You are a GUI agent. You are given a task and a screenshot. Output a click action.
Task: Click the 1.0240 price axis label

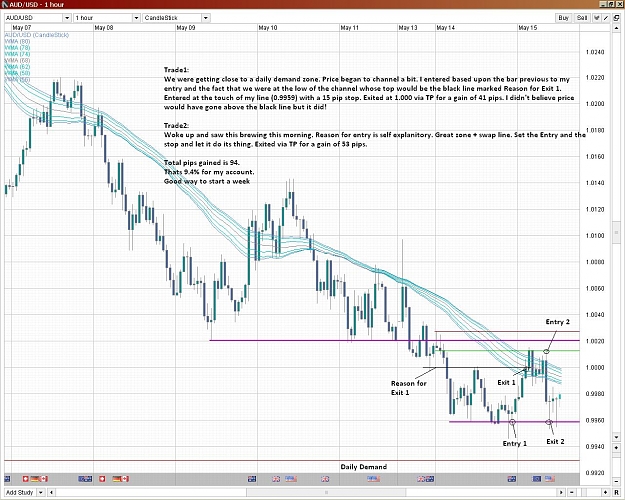[595, 52]
